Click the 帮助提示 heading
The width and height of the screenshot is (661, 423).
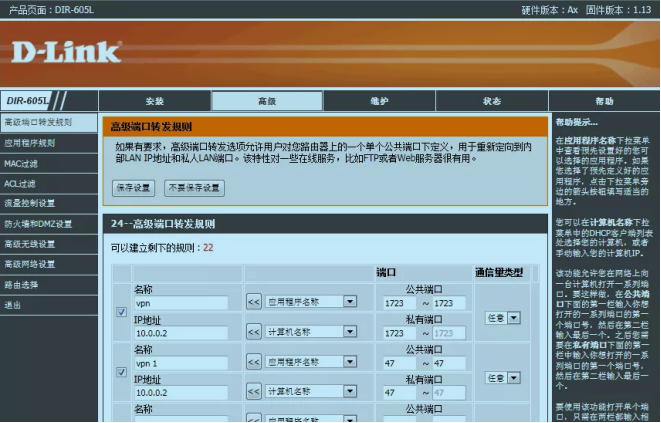[x=577, y=123]
